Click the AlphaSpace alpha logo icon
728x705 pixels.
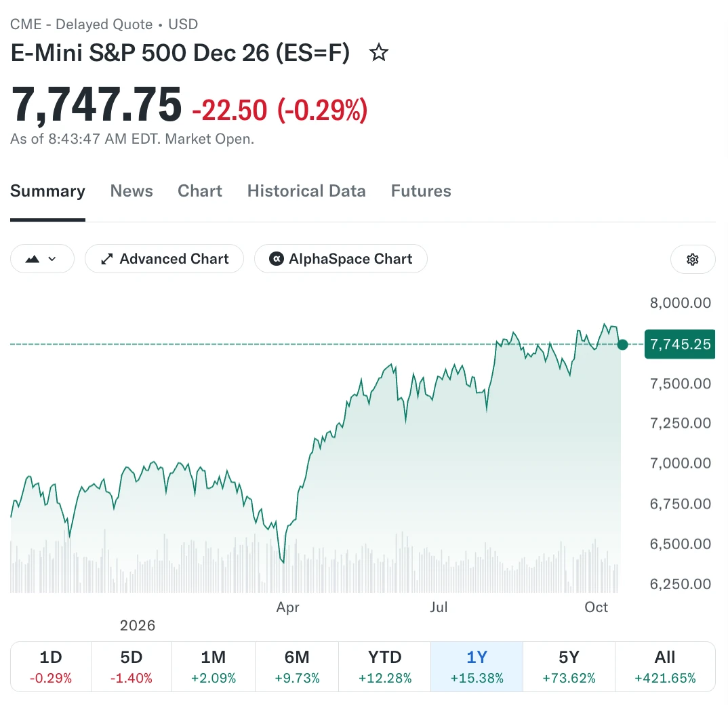pyautogui.click(x=277, y=259)
